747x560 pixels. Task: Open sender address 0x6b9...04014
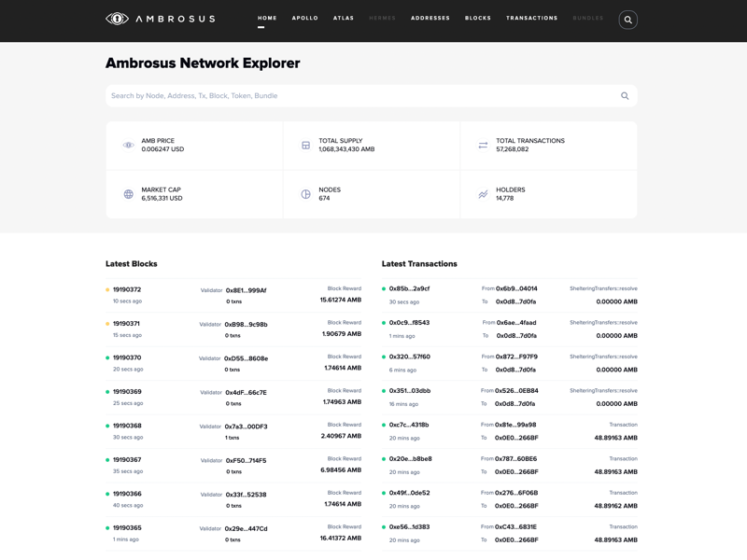click(x=516, y=288)
